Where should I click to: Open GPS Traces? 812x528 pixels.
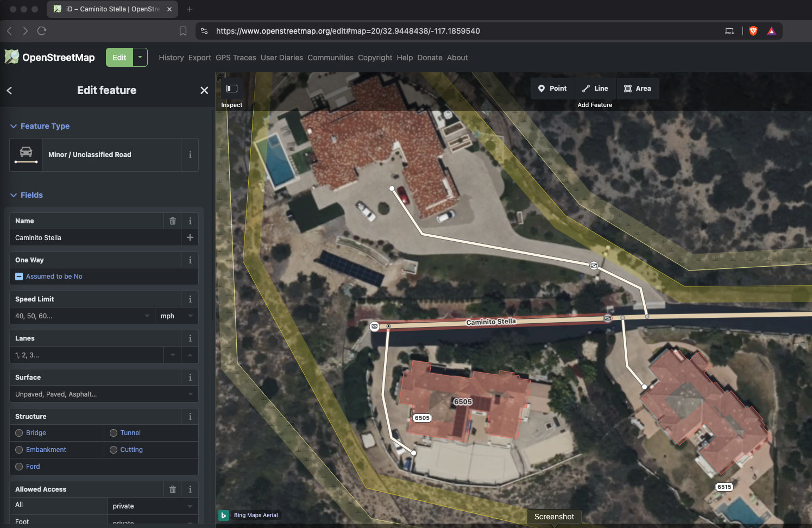pyautogui.click(x=236, y=58)
